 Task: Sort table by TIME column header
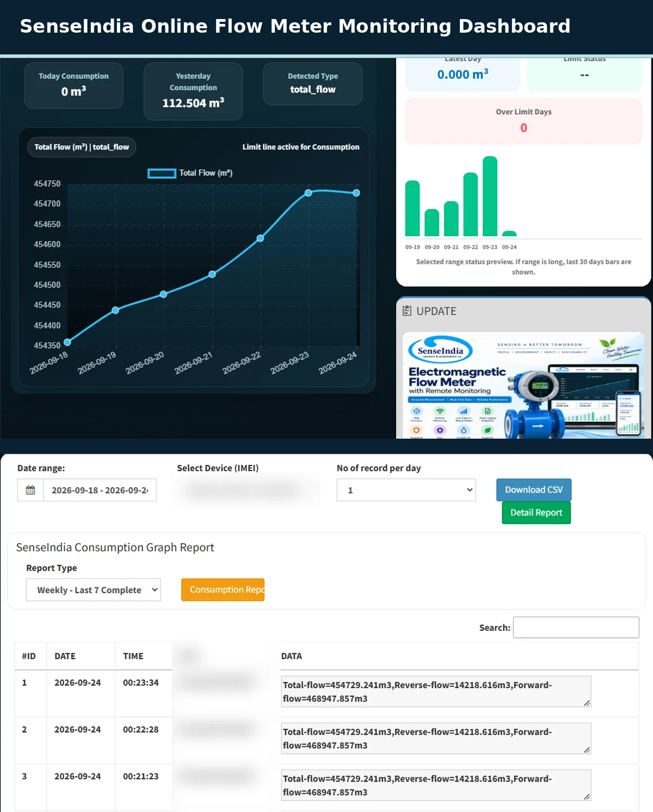click(144, 656)
